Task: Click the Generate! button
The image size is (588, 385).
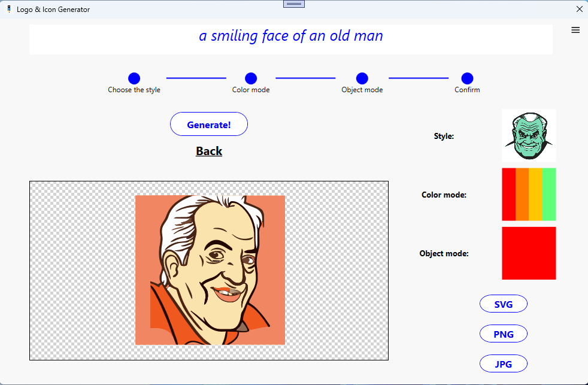Action: pos(209,124)
